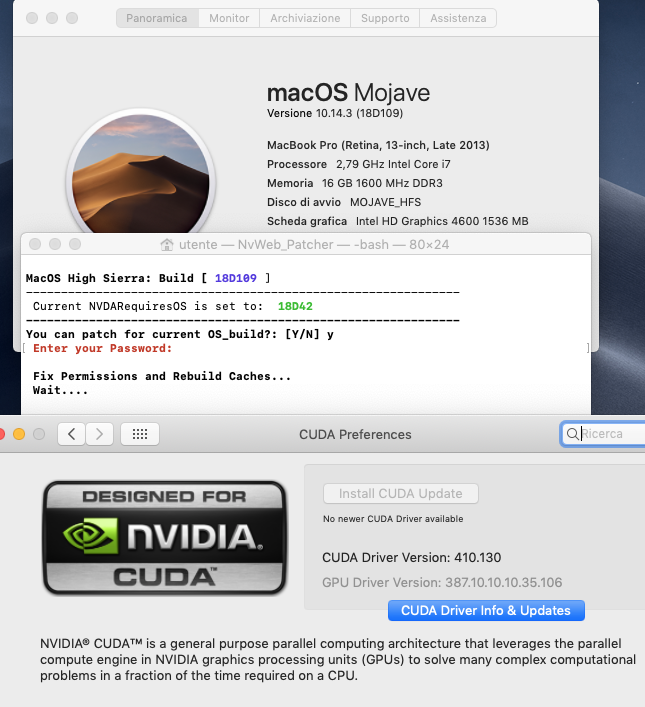Click the NVIDIA CUDA badge logo
Screen dimensions: 645x707
click(x=165, y=538)
